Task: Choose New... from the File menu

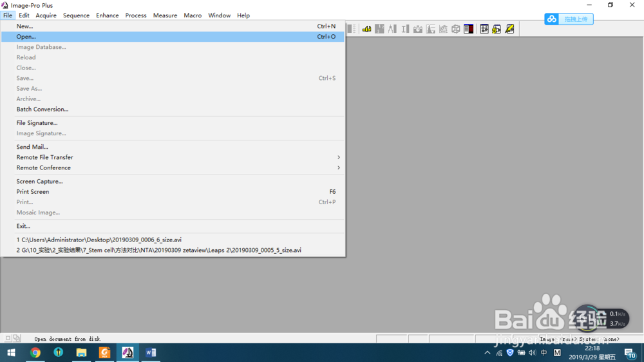Action: click(173, 26)
